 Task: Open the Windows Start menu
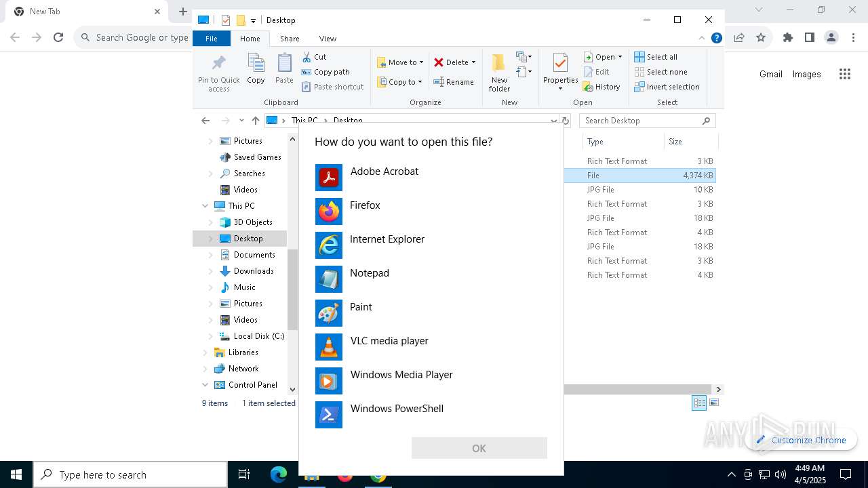coord(16,474)
